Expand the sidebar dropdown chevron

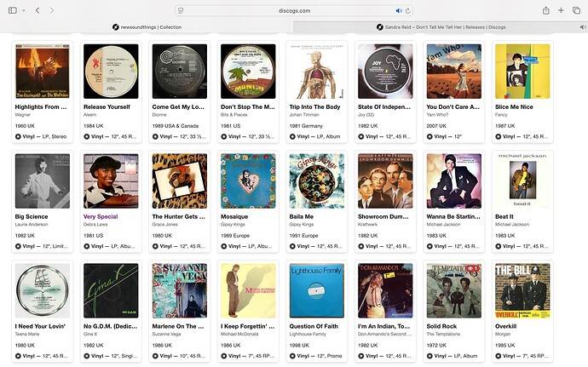point(23,10)
